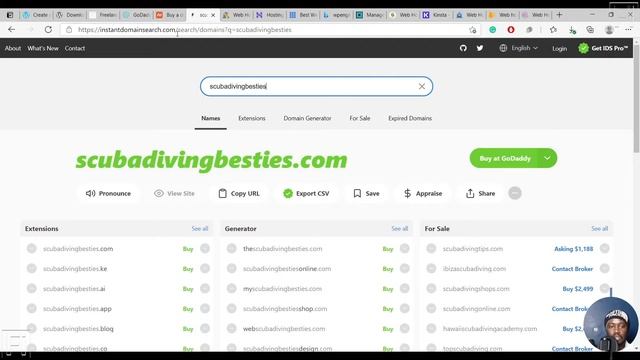
Task: Buy scubadivingbesties.ai domain
Action: (x=188, y=289)
